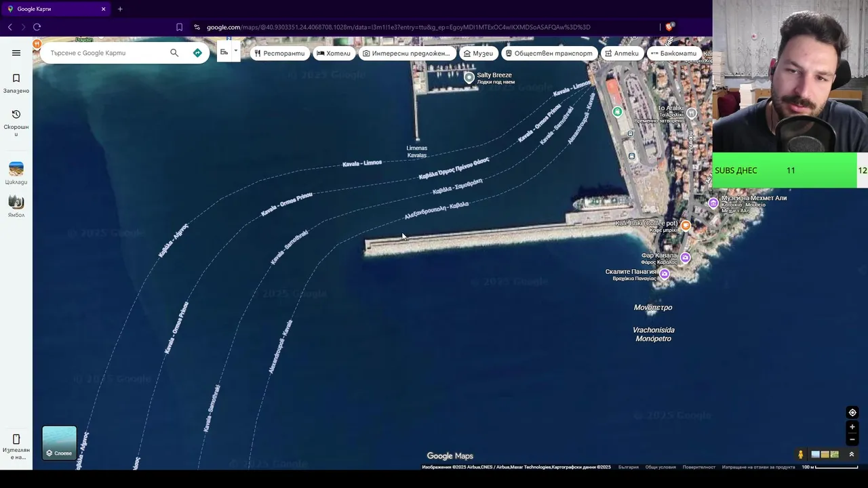Expand the imagery panel double chevron
Viewport: 868px width, 488px height.
tap(852, 454)
